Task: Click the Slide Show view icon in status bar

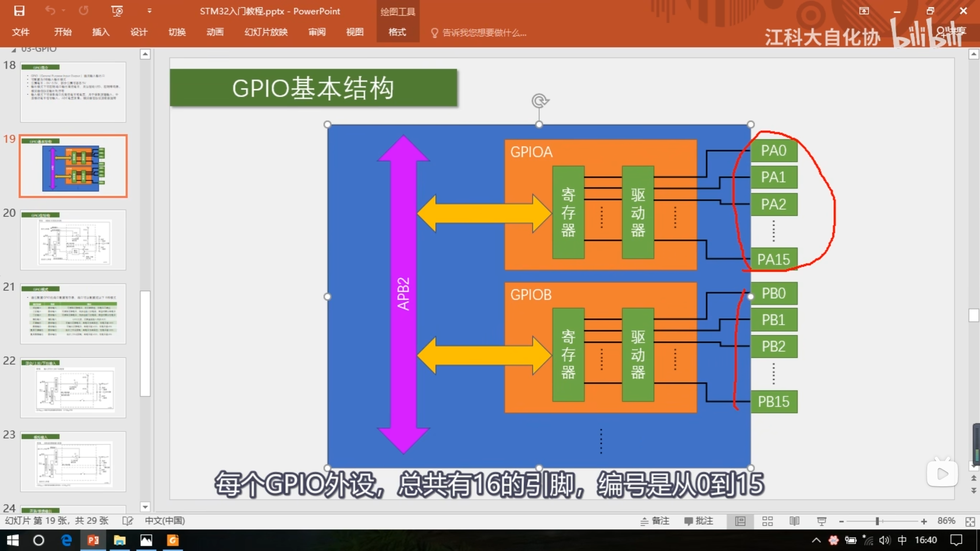Action: (822, 521)
